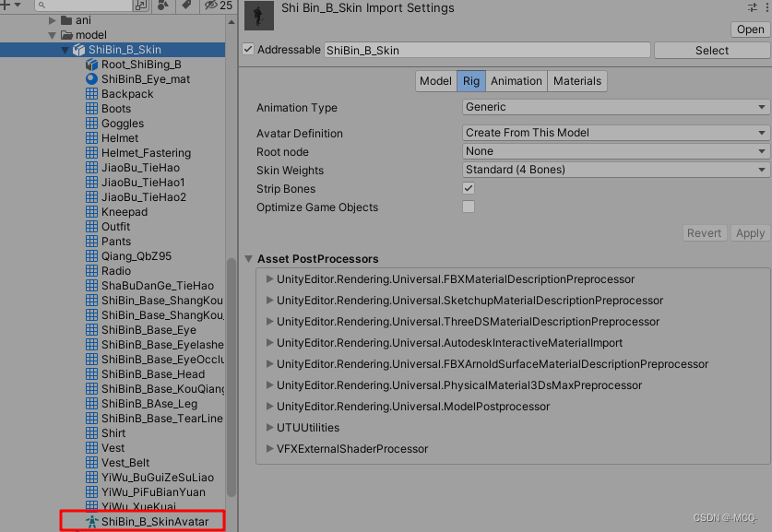Click the Backpack mesh grid icon
The width and height of the screenshot is (772, 532).
91,94
